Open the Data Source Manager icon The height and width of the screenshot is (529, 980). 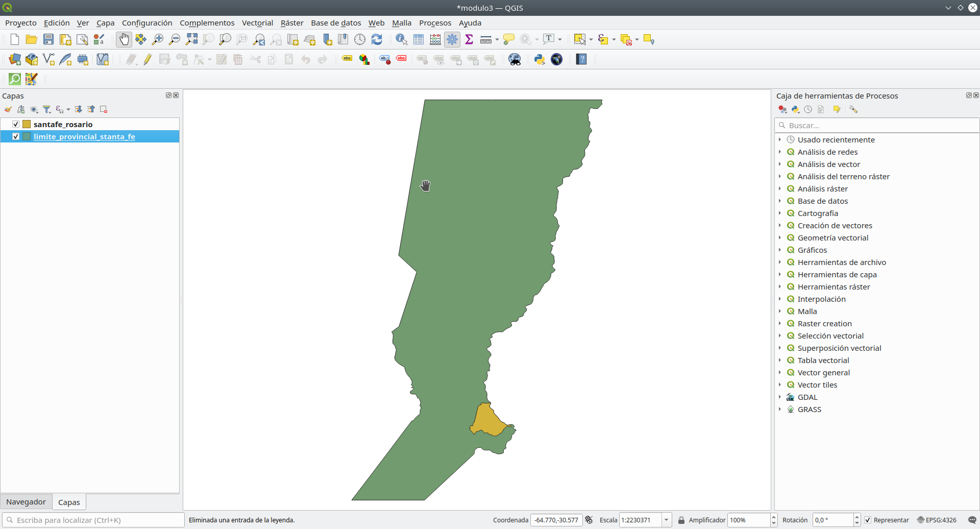coord(15,59)
